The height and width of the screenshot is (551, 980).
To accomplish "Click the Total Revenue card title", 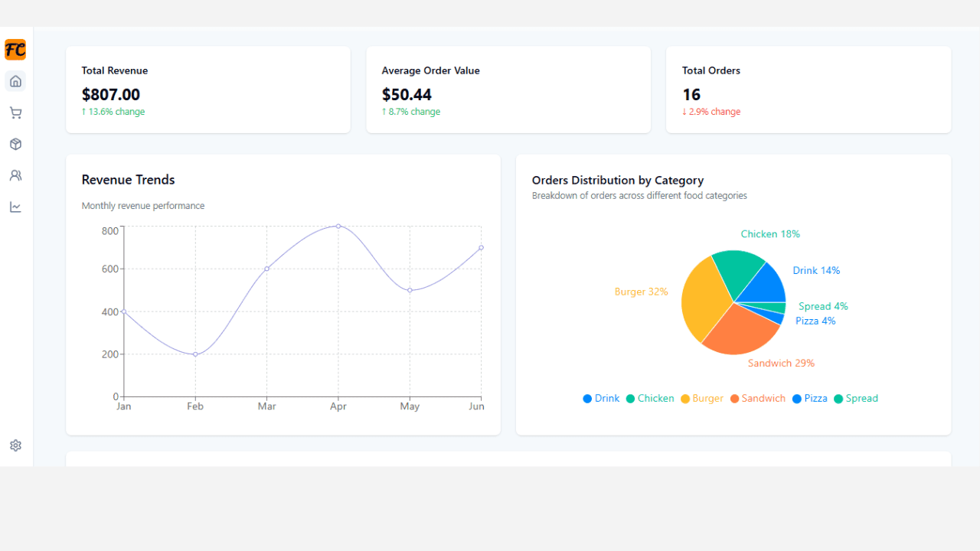I will pos(115,70).
